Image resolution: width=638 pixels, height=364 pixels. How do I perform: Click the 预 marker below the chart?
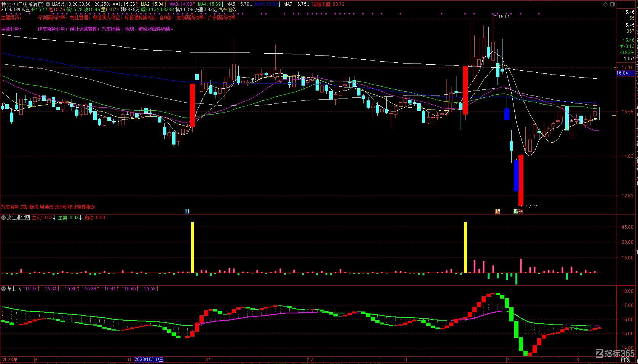click(498, 211)
